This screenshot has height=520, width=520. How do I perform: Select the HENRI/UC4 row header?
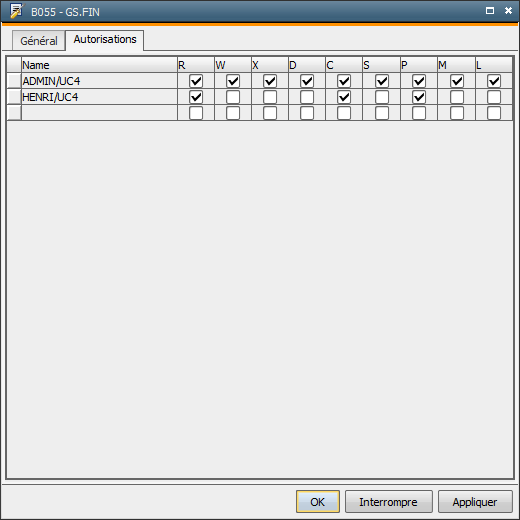tap(14, 97)
